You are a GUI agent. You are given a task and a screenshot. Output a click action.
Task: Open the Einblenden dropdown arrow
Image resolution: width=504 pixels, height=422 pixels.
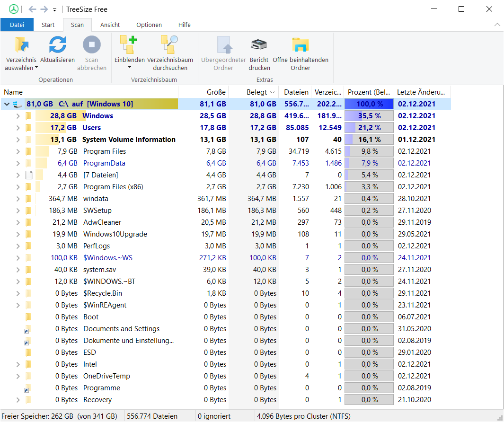(x=130, y=68)
